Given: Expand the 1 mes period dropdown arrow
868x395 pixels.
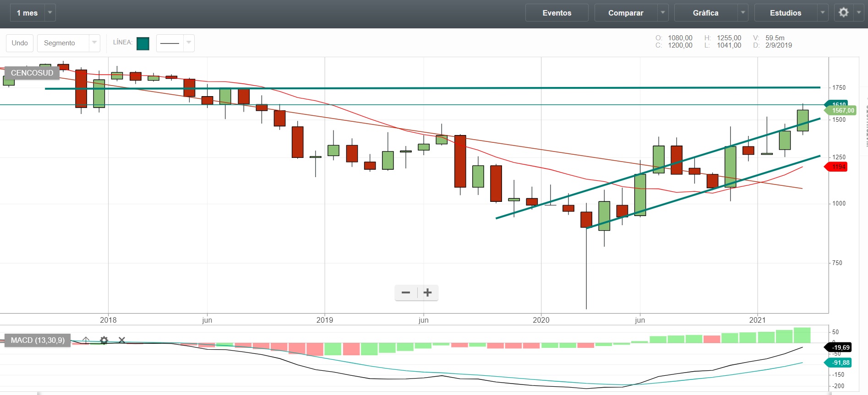Looking at the screenshot, I should pyautogui.click(x=50, y=13).
